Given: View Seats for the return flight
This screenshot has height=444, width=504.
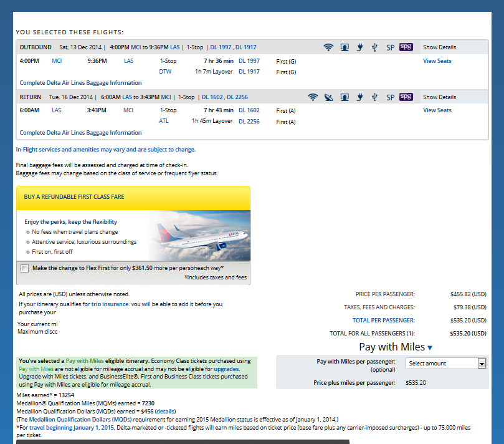Looking at the screenshot, I should pos(437,110).
